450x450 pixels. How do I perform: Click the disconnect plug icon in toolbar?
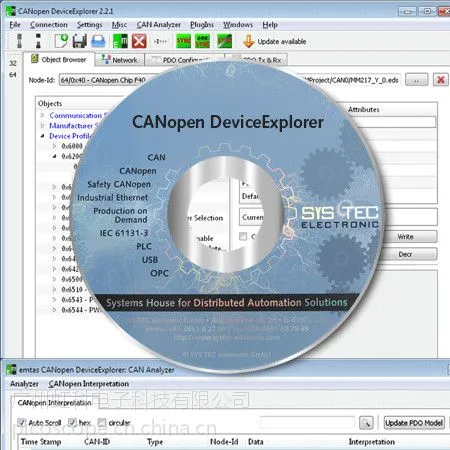(39, 41)
